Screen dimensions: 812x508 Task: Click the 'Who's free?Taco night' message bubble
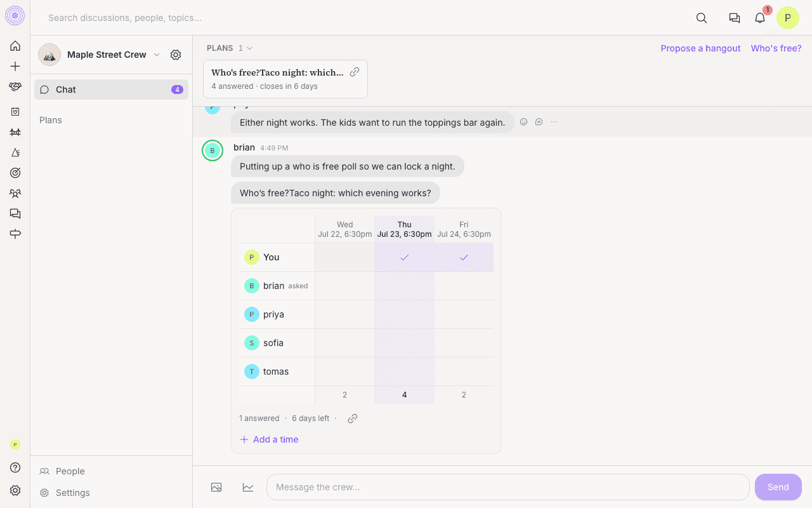pos(336,193)
